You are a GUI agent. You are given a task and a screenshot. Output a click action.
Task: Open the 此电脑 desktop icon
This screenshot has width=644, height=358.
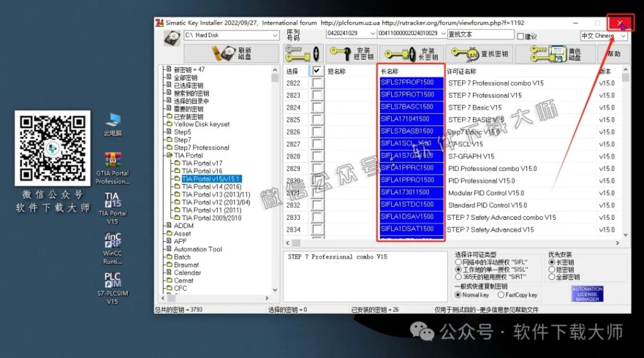[113, 124]
